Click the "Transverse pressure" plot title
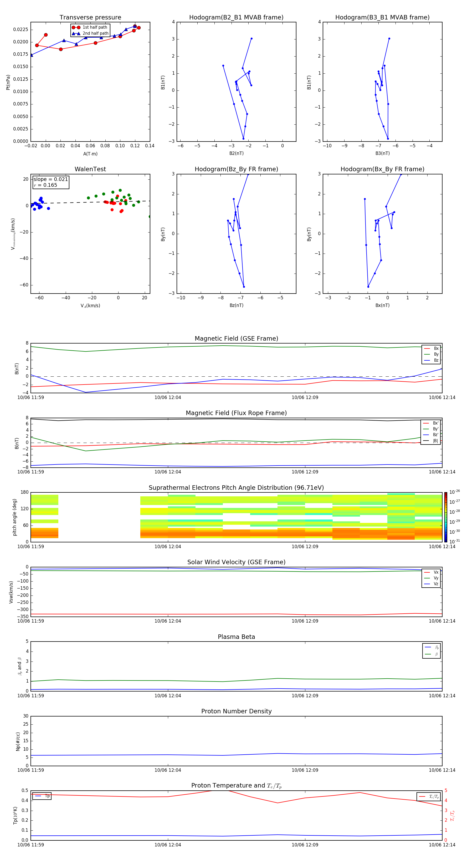Image resolution: width=473 pixels, height=868 pixels. (x=90, y=18)
